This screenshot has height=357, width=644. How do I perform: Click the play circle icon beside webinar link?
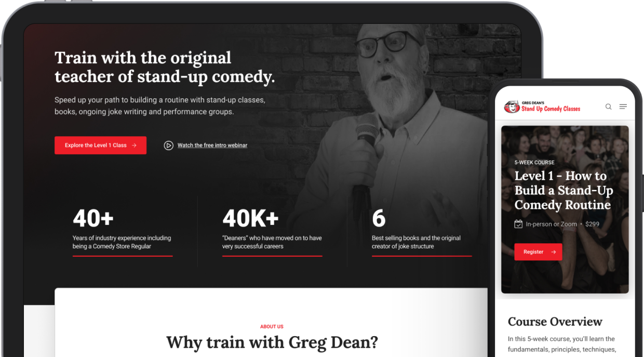[168, 146]
